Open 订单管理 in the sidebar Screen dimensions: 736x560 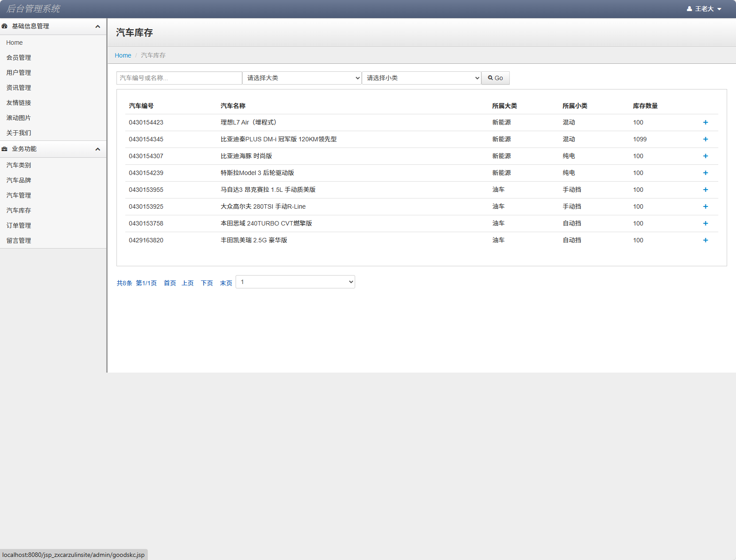point(19,226)
